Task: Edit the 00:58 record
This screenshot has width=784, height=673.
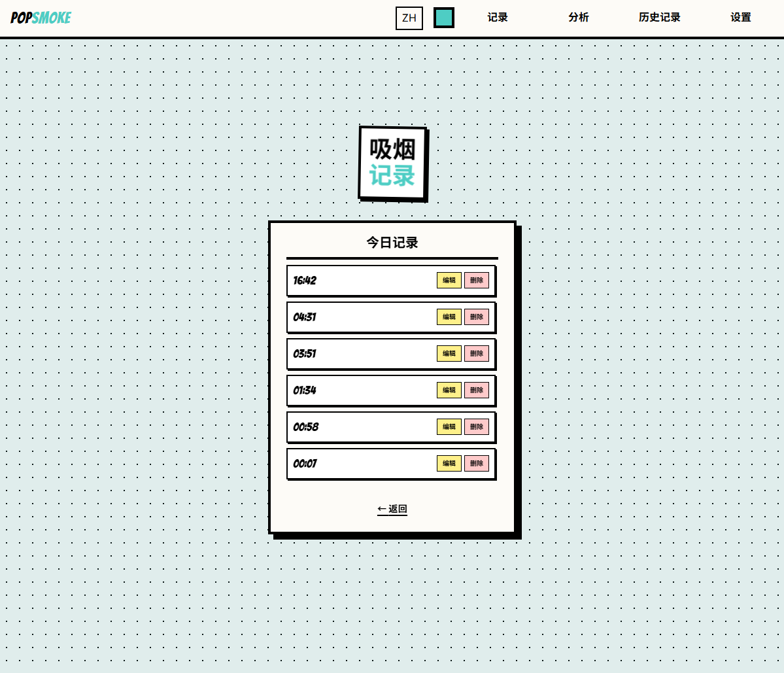Action: pos(449,427)
